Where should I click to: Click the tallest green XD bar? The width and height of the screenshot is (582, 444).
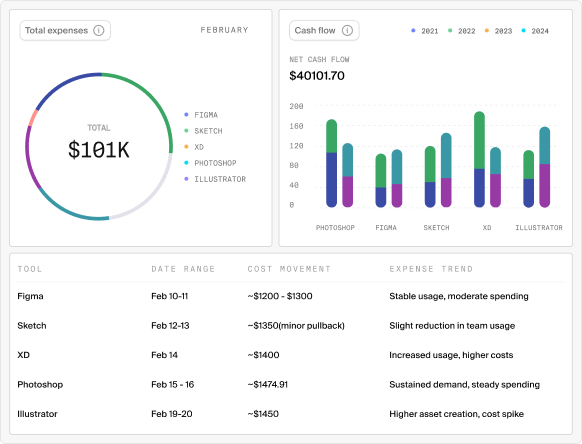[x=480, y=140]
